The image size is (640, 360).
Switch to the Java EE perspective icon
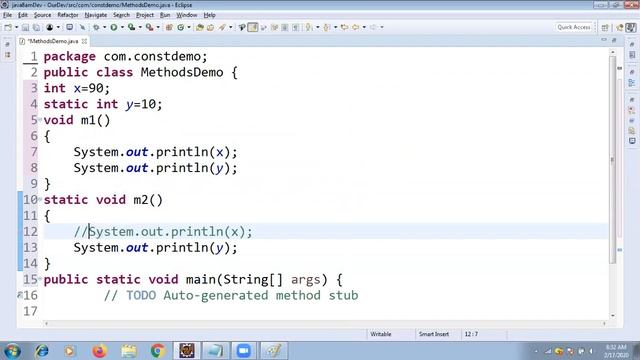click(x=620, y=27)
